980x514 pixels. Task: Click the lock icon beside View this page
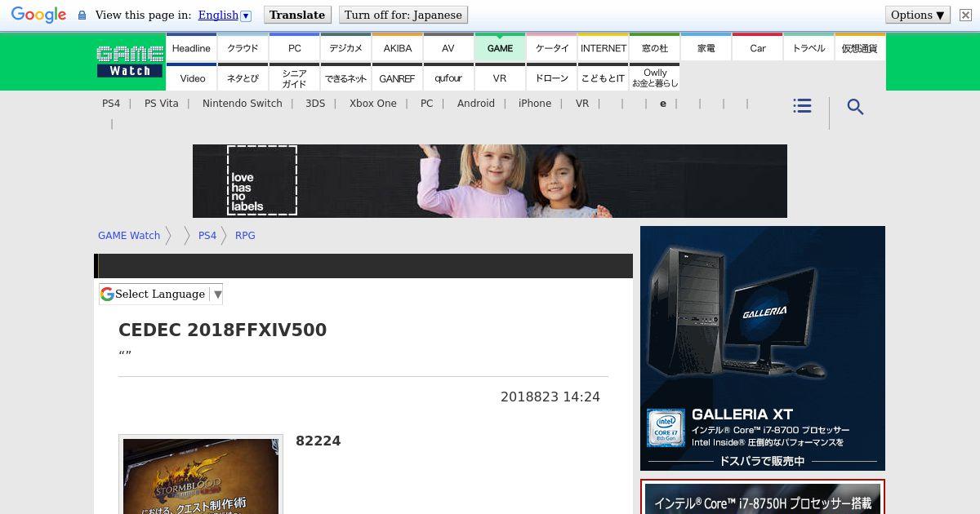coord(82,15)
